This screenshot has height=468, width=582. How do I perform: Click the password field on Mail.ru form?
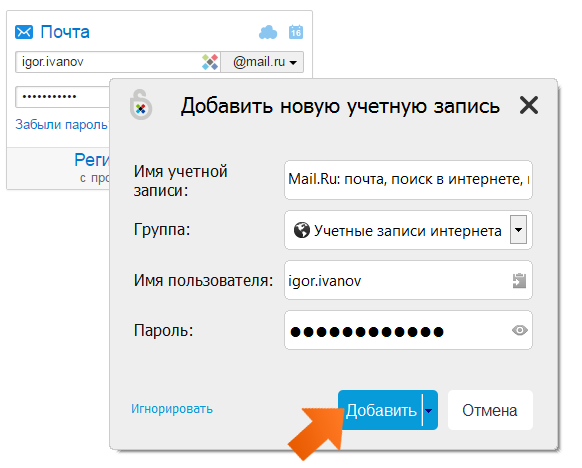tap(62, 97)
